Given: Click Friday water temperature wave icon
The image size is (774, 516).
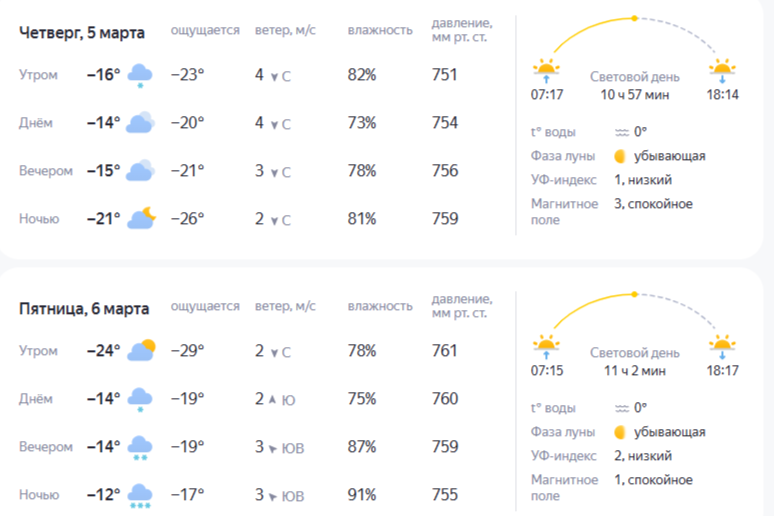Looking at the screenshot, I should click(622, 408).
